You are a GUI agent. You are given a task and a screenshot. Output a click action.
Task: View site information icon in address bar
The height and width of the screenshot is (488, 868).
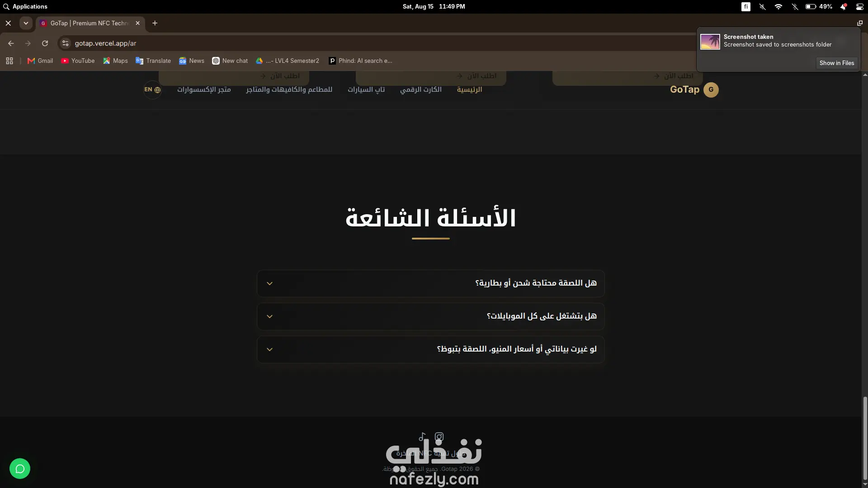click(x=66, y=43)
